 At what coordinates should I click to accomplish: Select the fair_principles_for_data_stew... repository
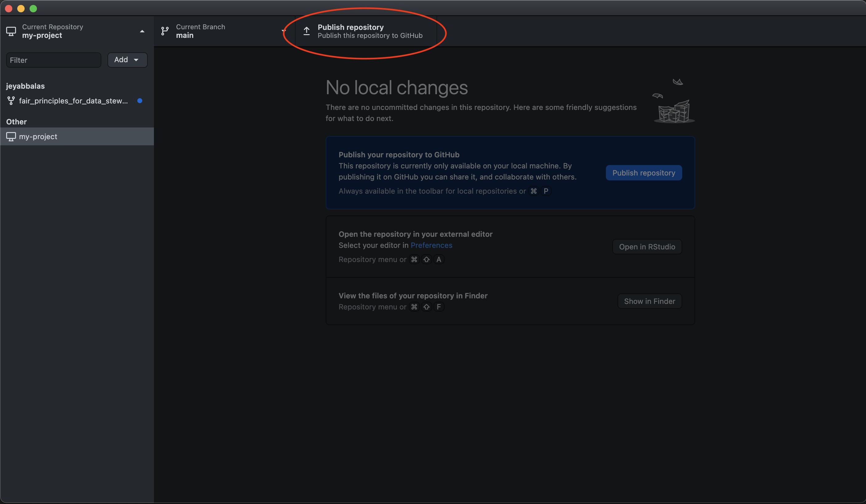77,101
